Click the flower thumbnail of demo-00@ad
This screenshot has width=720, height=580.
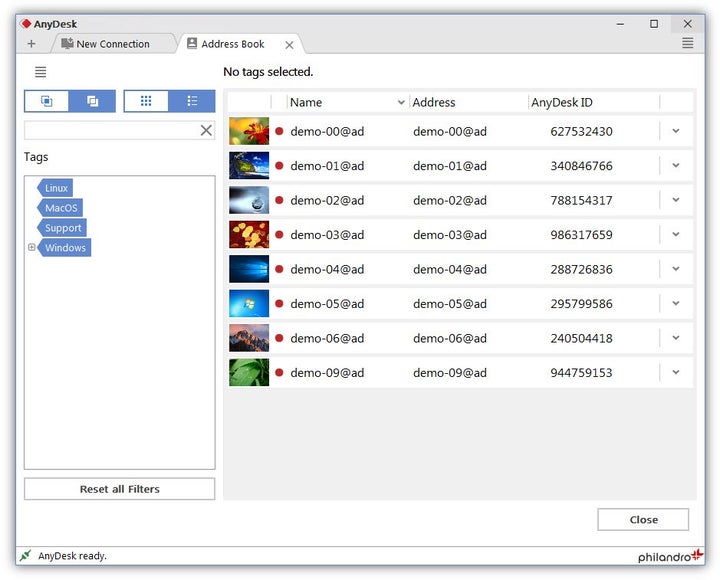point(249,131)
